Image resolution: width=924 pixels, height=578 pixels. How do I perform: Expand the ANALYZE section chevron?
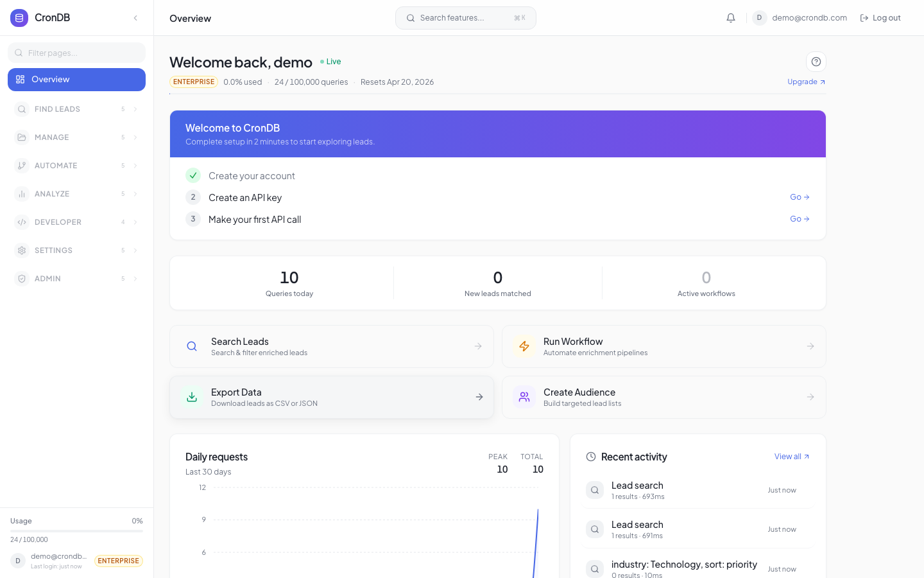click(x=135, y=194)
